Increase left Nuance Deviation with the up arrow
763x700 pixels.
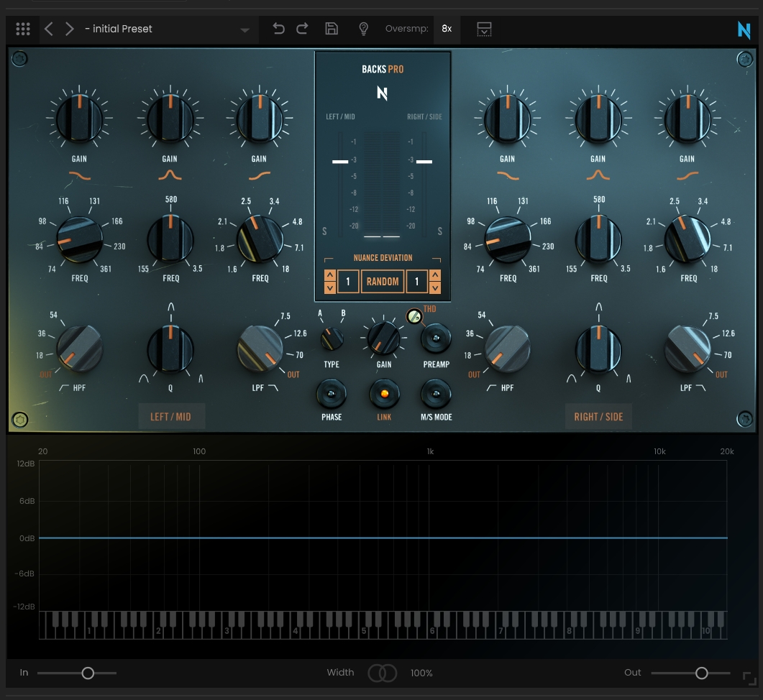coord(330,275)
